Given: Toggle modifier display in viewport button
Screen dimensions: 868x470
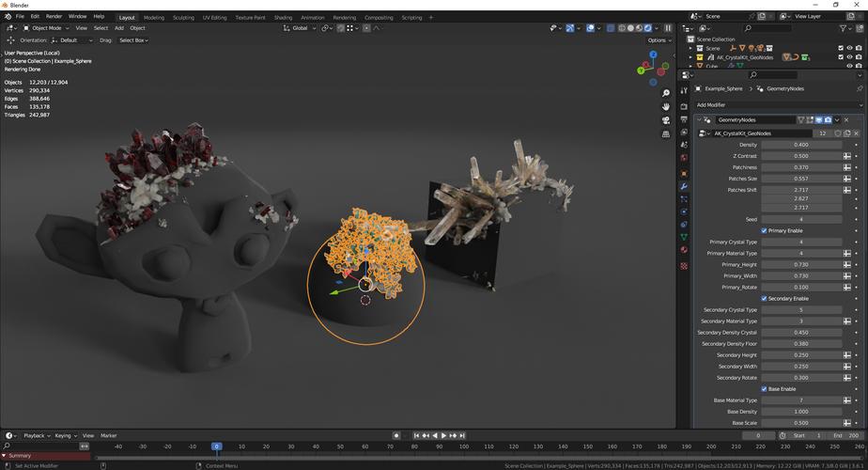Looking at the screenshot, I should (819, 119).
